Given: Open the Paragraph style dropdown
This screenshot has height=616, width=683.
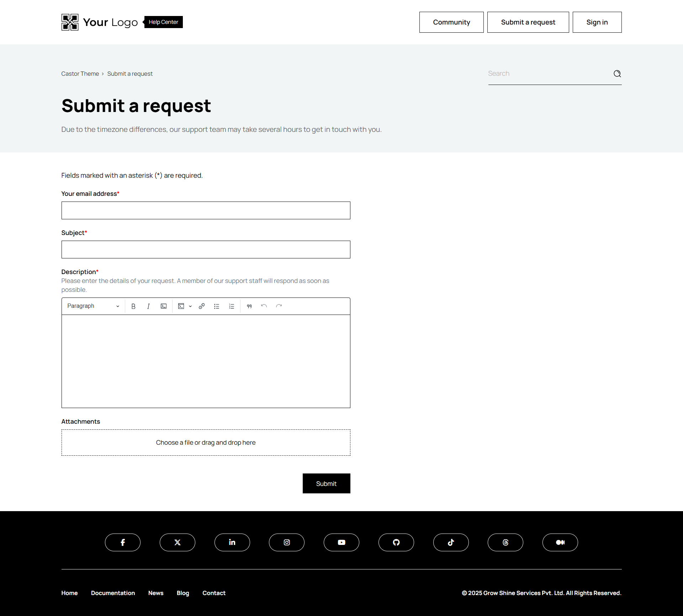Looking at the screenshot, I should 93,306.
